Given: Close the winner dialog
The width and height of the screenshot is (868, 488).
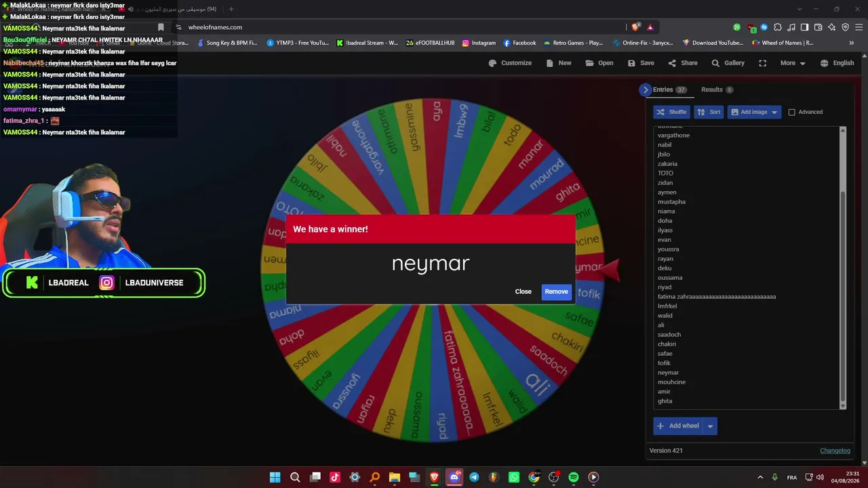Looking at the screenshot, I should pyautogui.click(x=523, y=291).
